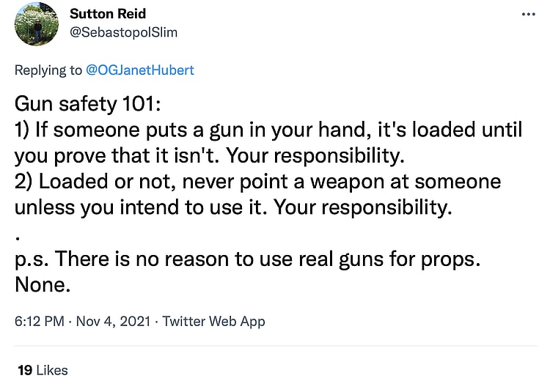
Task: View the Likes list via 'Likes' label
Action: pos(51,370)
